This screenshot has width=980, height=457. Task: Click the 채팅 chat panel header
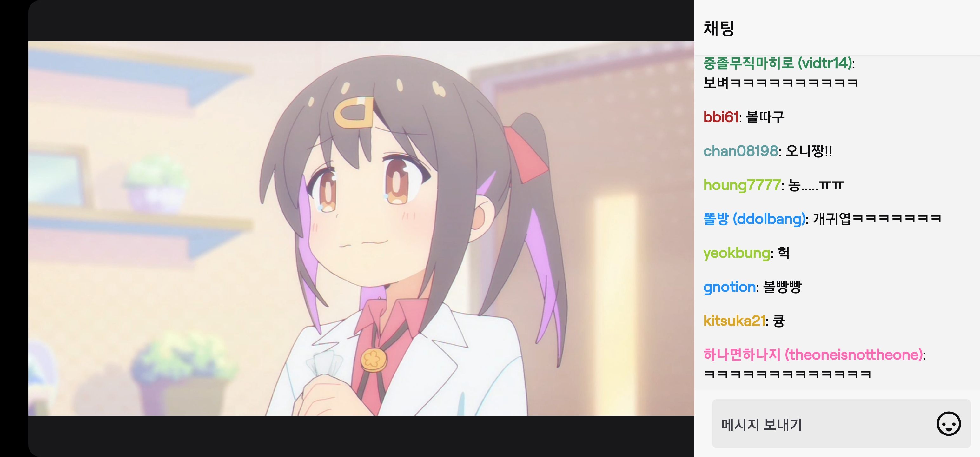tap(718, 28)
